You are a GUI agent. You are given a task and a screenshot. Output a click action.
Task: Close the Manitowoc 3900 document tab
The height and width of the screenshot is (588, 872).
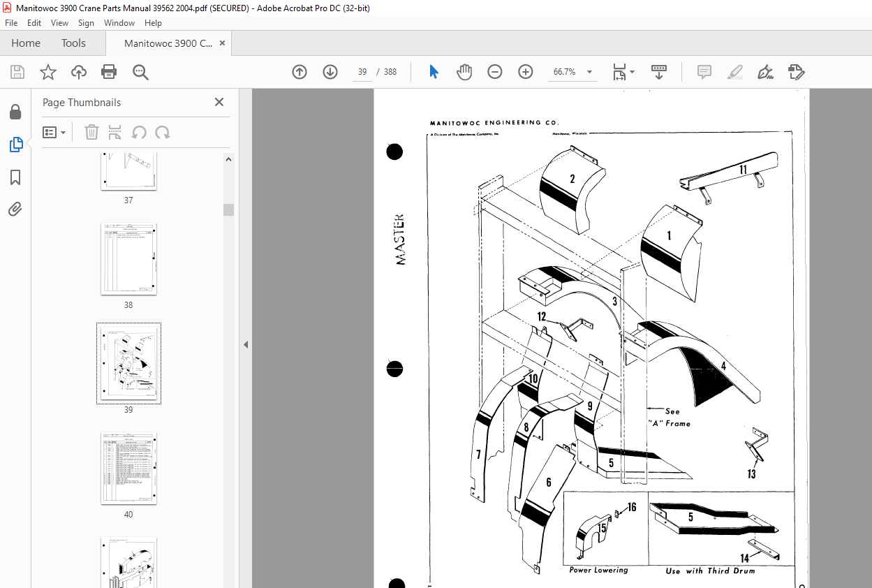tap(223, 43)
